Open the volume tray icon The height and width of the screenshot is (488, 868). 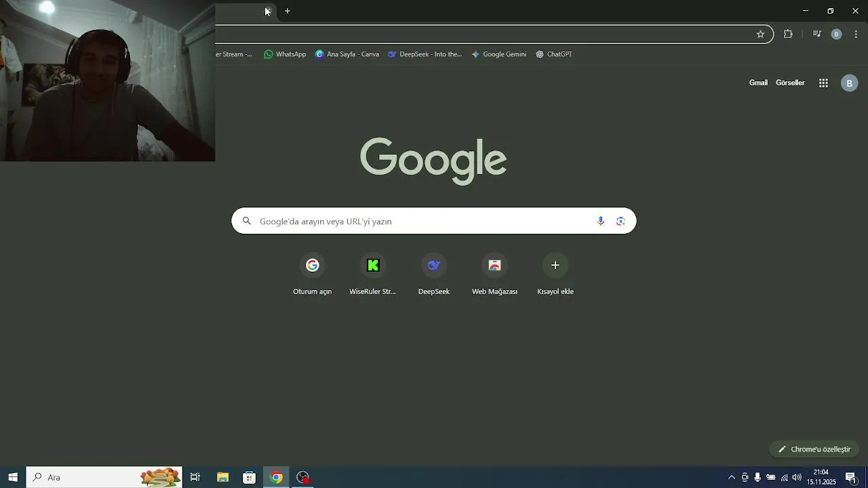point(797,477)
